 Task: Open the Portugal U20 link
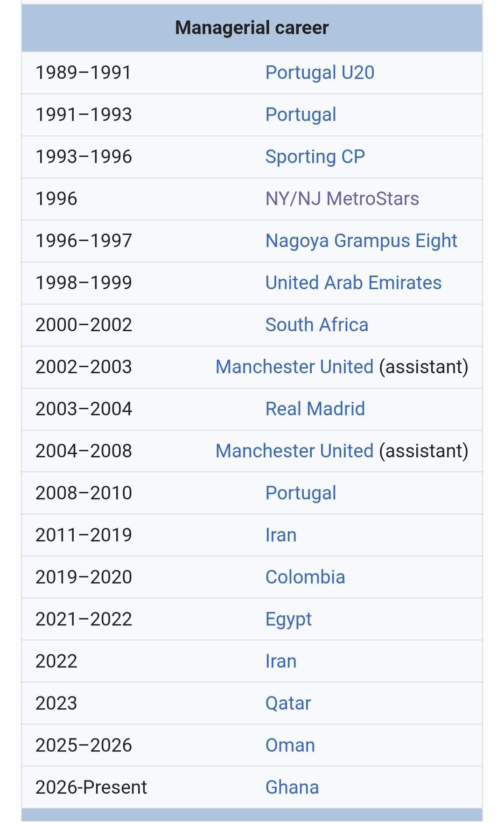coord(320,73)
